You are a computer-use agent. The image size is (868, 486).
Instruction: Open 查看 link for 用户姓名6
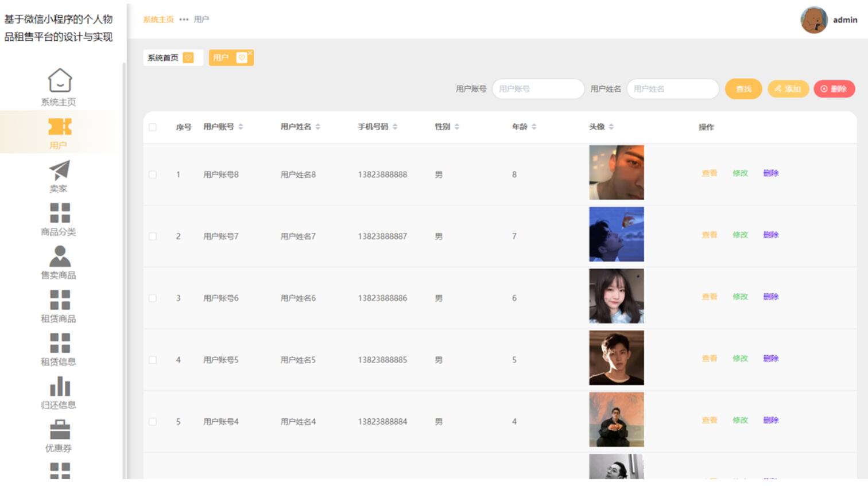point(708,297)
